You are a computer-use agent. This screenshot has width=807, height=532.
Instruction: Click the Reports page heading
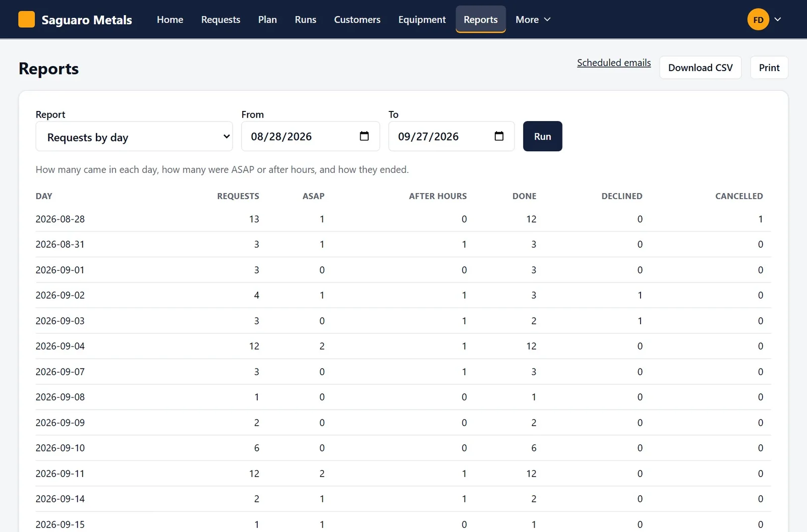(48, 69)
